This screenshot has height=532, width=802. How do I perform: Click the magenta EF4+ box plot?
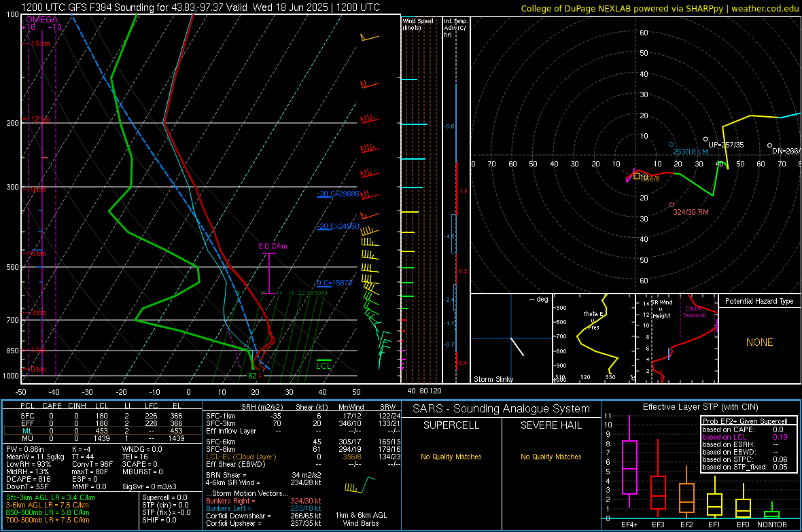point(629,463)
